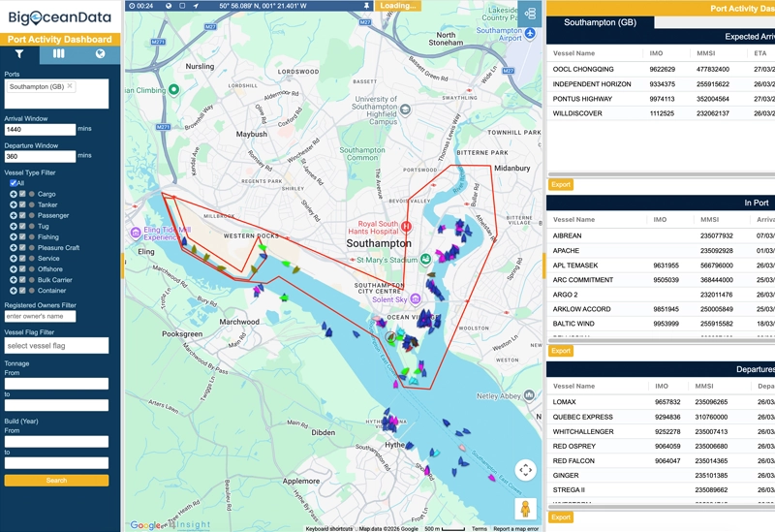The height and width of the screenshot is (532, 775).
Task: Toggle the All vessel types checkbox
Action: [x=13, y=183]
